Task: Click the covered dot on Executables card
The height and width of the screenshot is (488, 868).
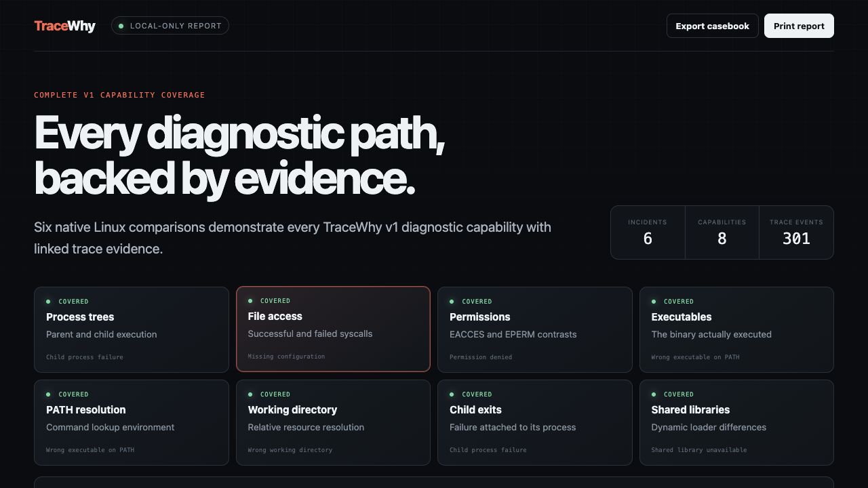Action: 654,301
